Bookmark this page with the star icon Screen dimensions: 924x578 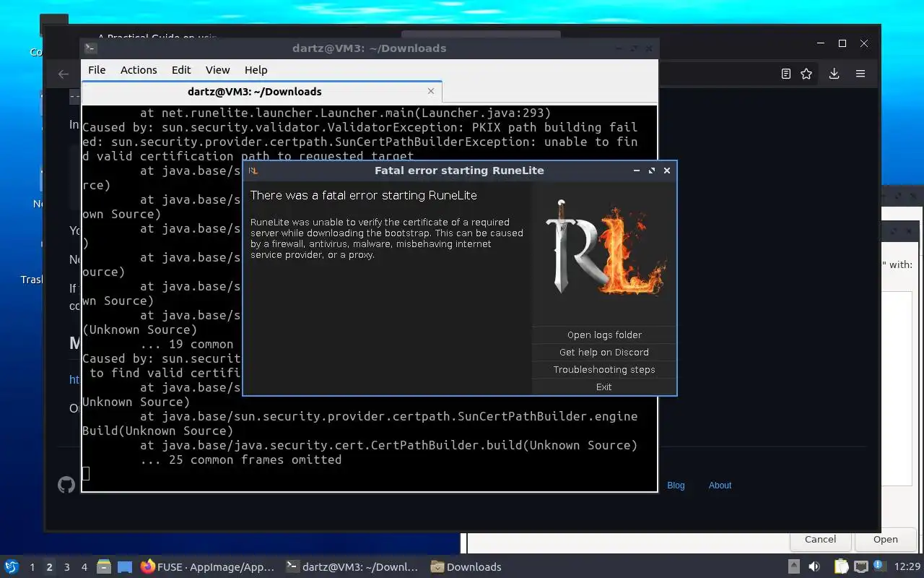coord(806,74)
